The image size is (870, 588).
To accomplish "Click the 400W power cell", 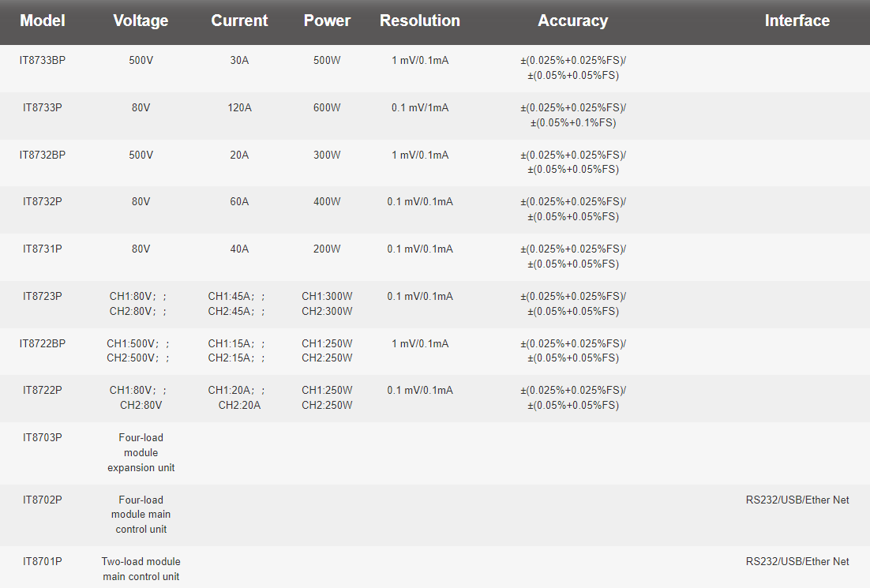I will (x=327, y=201).
